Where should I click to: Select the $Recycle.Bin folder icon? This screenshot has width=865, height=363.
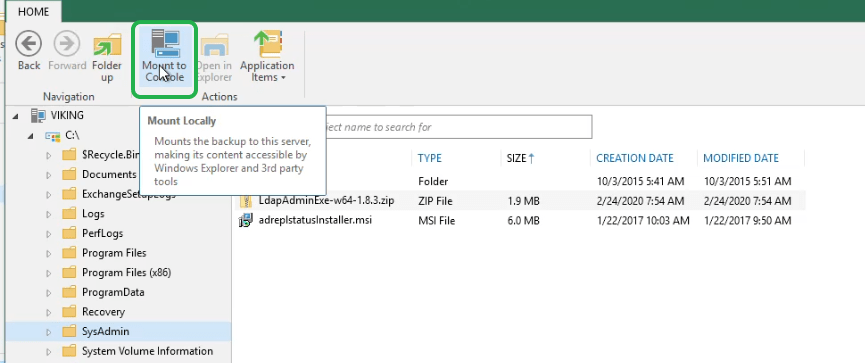69,154
